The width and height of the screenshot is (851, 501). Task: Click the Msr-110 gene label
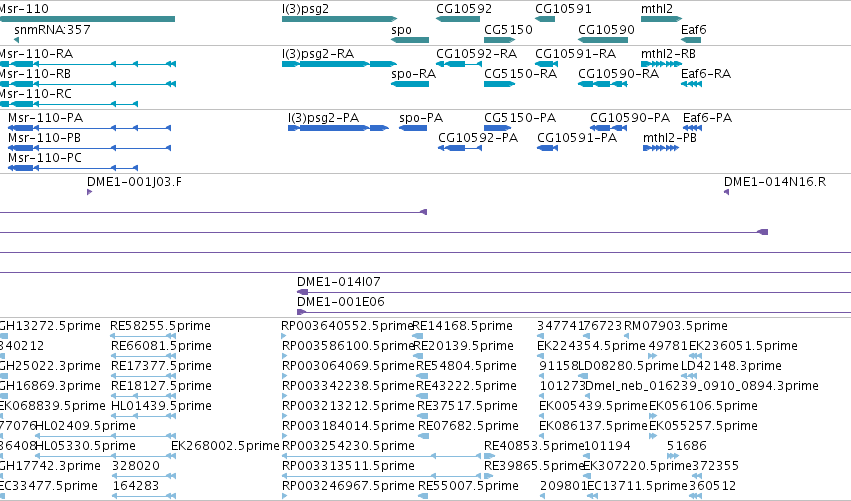[24, 9]
